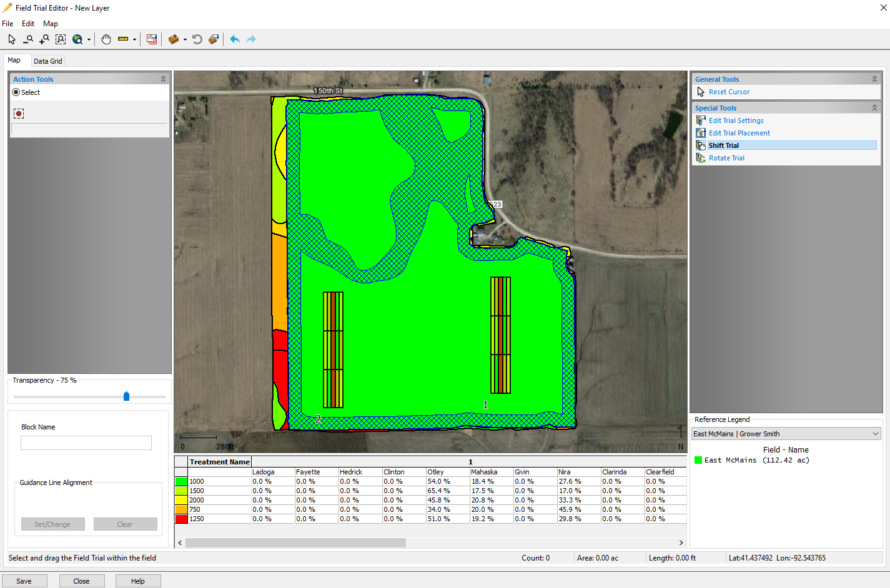Viewport: 890px width, 588px height.
Task: Open the Reference Legend layer dropdown
Action: (x=875, y=434)
